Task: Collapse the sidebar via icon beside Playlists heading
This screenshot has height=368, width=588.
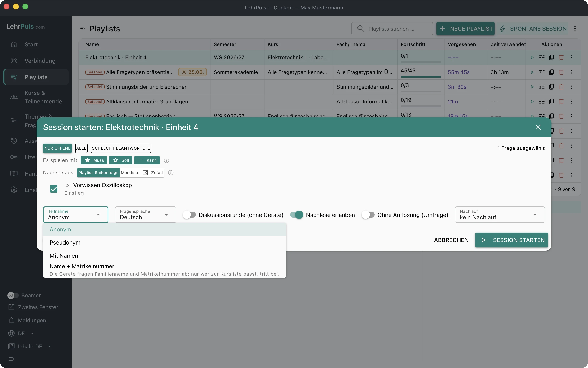Action: coord(83,29)
